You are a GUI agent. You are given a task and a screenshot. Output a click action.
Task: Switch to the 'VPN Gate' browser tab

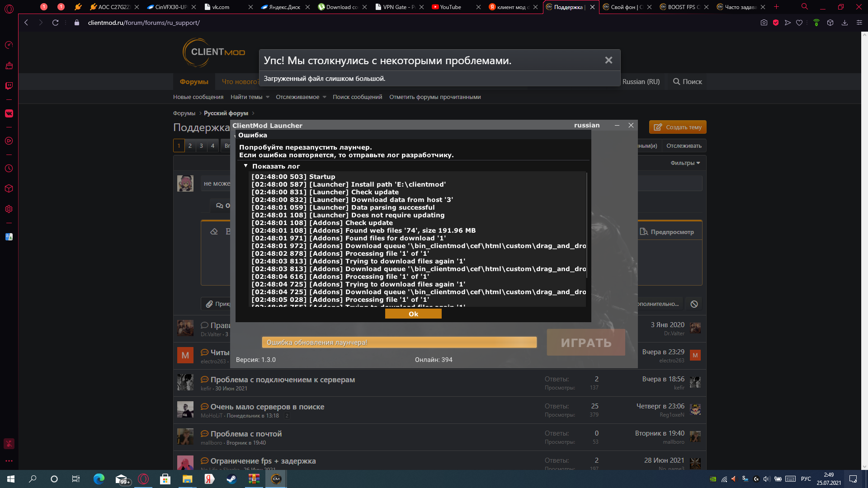pyautogui.click(x=398, y=7)
